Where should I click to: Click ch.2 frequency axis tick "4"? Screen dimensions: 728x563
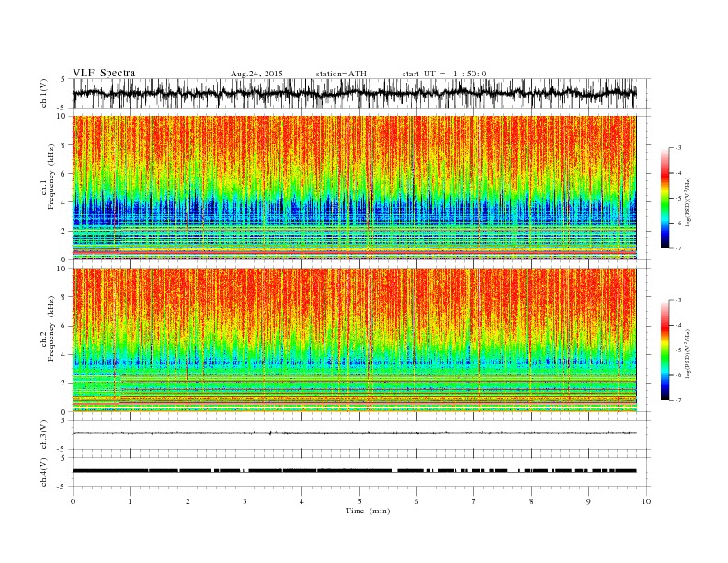pos(64,354)
